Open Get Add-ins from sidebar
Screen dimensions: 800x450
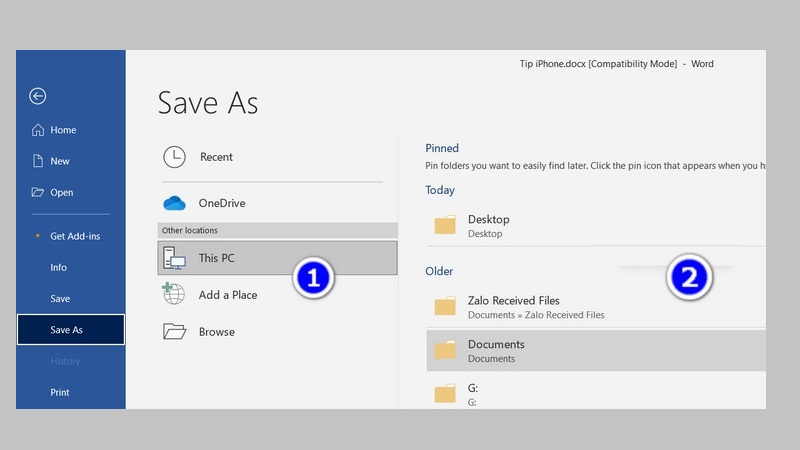(75, 236)
